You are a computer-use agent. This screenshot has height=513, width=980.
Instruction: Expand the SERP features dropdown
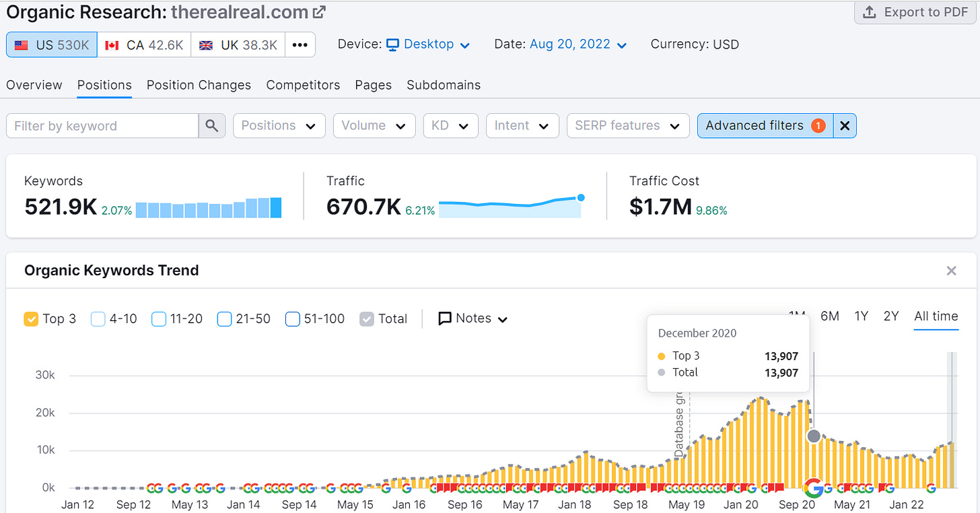click(628, 125)
